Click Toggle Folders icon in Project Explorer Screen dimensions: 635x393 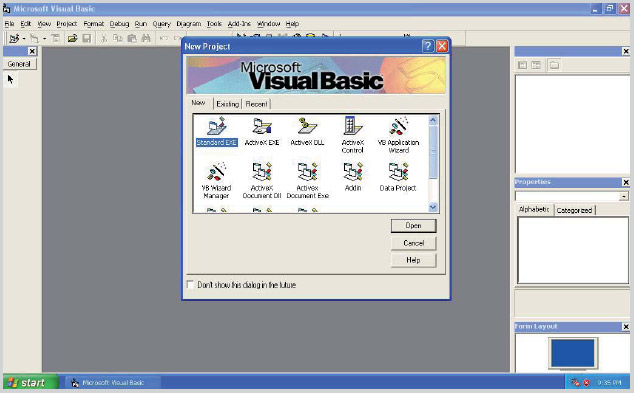554,65
